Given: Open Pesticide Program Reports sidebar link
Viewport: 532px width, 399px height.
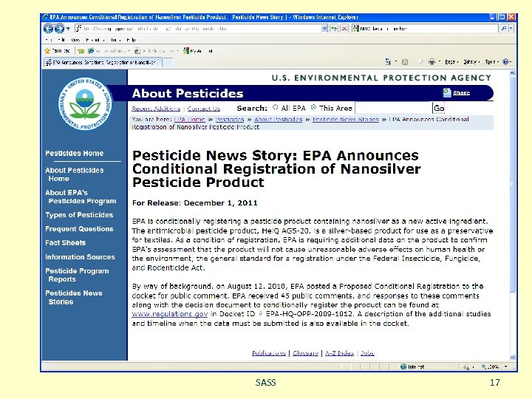Looking at the screenshot, I should pos(77,275).
